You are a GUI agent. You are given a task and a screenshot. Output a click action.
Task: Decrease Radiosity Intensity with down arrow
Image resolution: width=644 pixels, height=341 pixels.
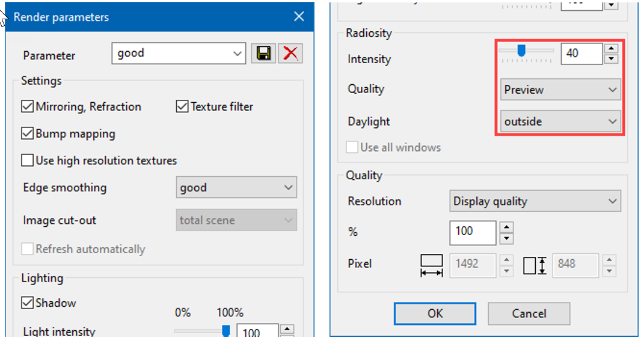(x=611, y=59)
